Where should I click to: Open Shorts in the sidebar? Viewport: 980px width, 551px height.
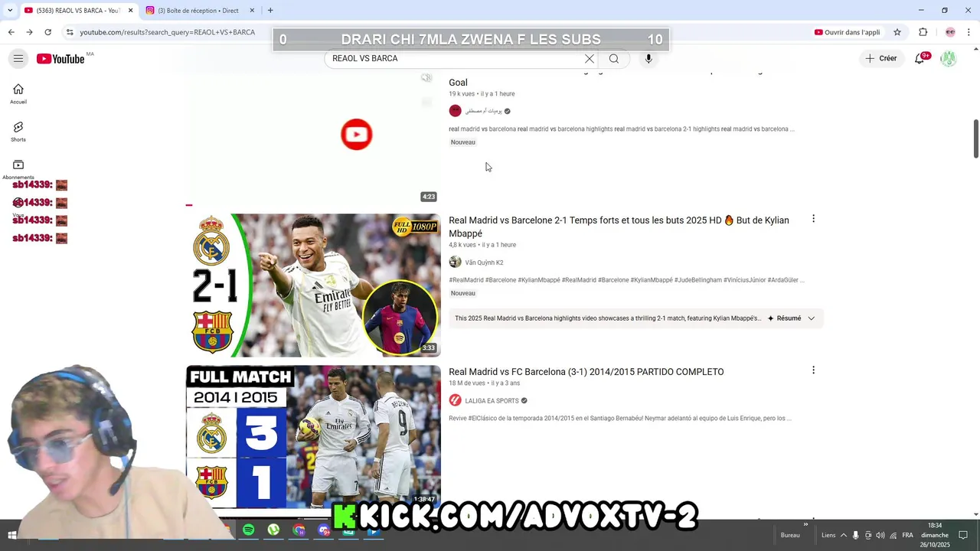(18, 132)
